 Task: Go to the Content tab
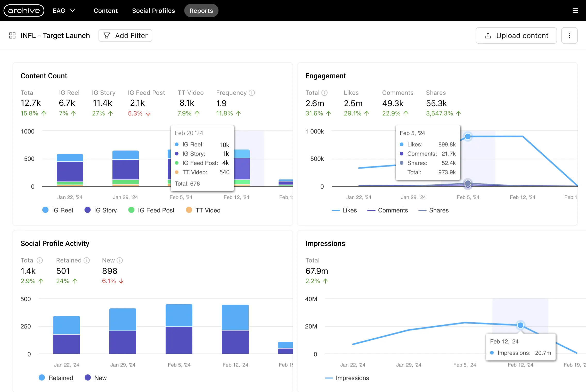click(x=105, y=11)
